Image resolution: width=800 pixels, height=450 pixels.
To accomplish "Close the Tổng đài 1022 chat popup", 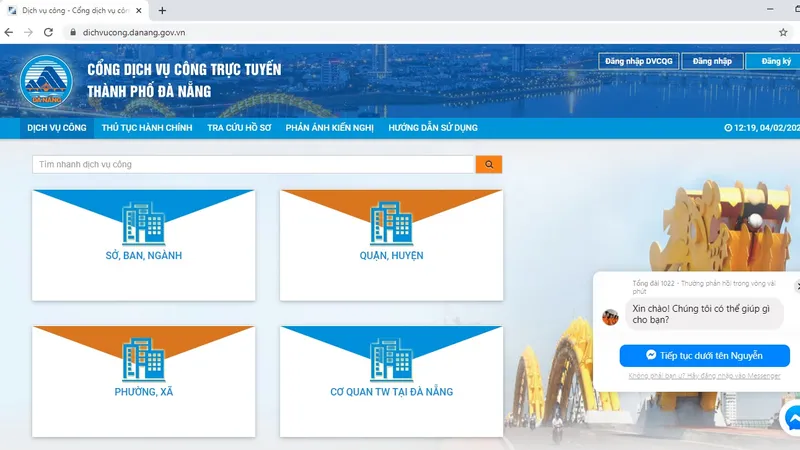I will [797, 286].
